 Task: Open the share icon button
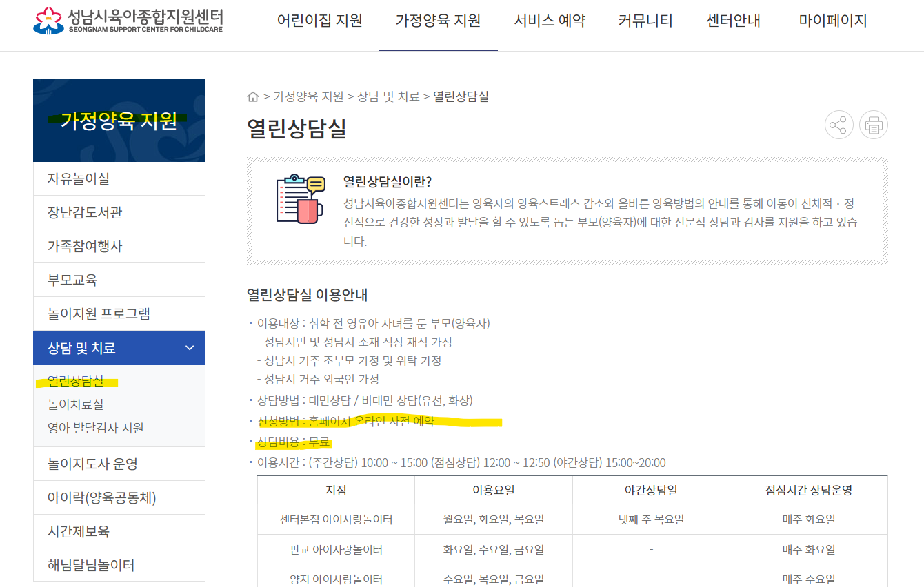(x=838, y=125)
